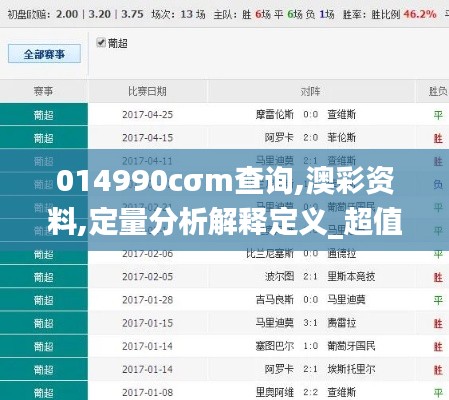Open the 塞图巴尔 team link
The height and width of the screenshot is (400, 449).
pyautogui.click(x=275, y=346)
